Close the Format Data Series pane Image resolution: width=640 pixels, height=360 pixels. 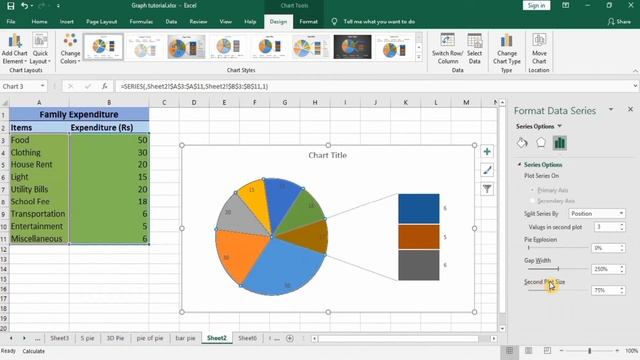pos(630,109)
